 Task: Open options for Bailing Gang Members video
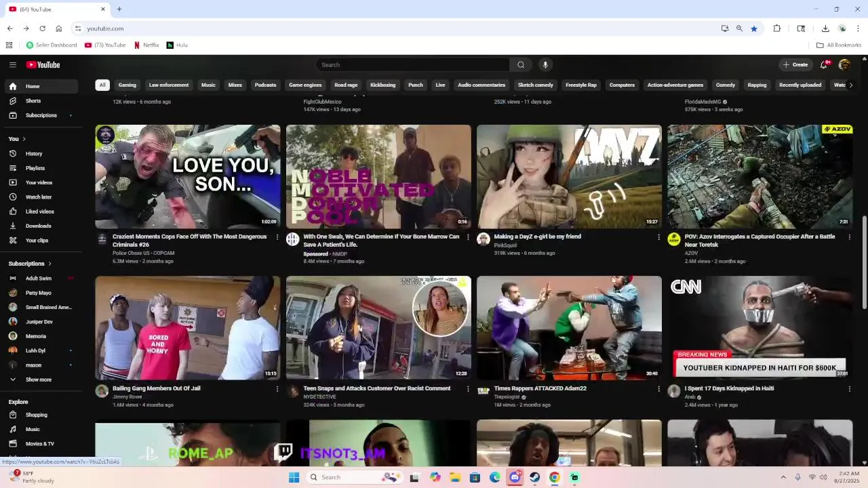click(x=277, y=389)
